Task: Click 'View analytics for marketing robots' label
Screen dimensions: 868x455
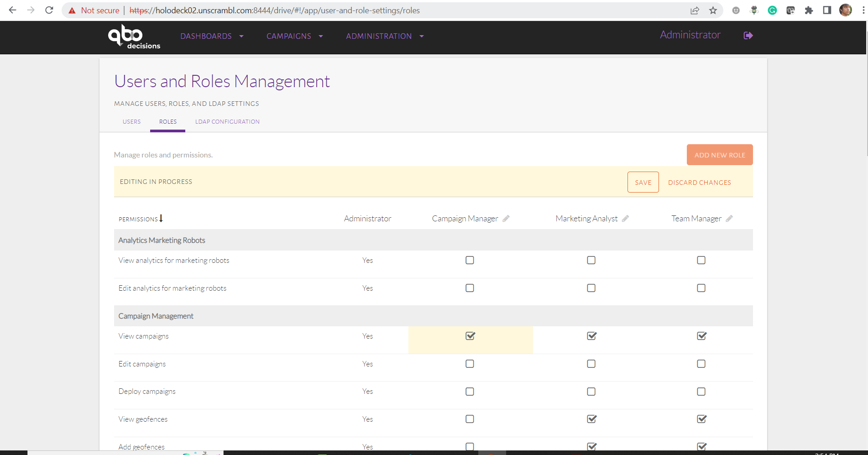Action: coord(174,260)
